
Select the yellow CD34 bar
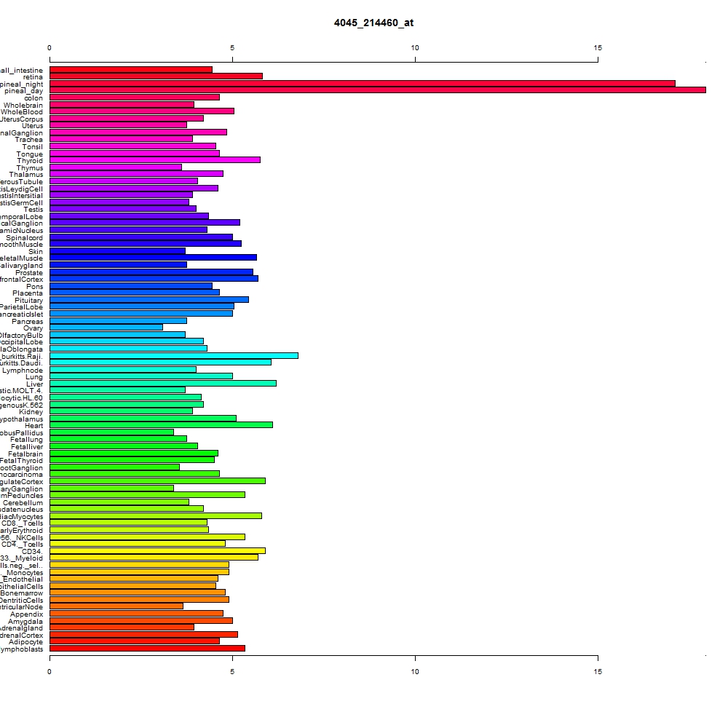(157, 550)
